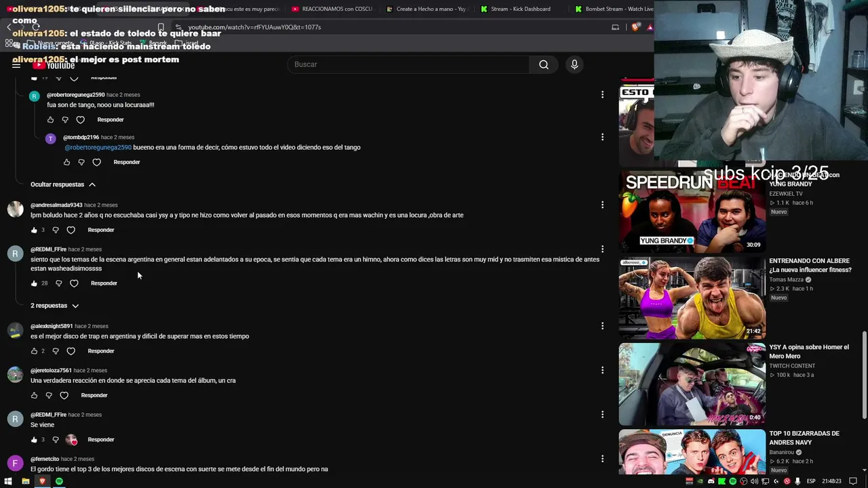Like robertoregunega2590's comment

50,120
